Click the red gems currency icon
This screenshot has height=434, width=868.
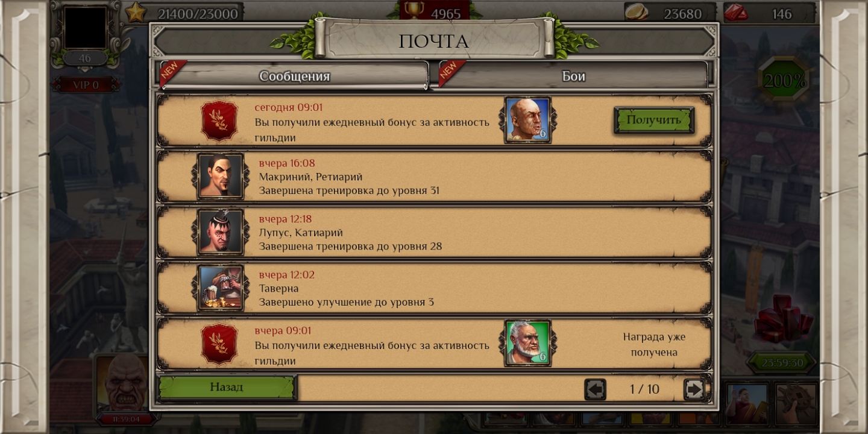click(x=735, y=13)
